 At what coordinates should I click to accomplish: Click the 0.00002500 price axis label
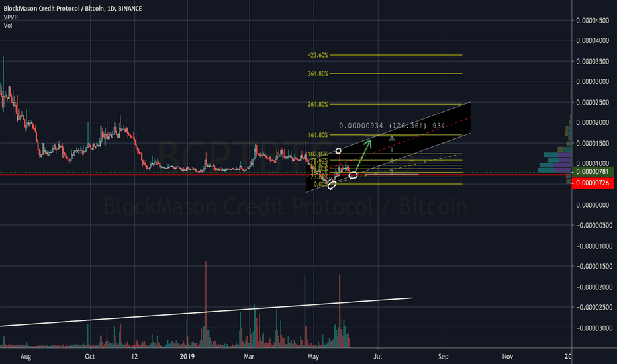pyautogui.click(x=593, y=103)
